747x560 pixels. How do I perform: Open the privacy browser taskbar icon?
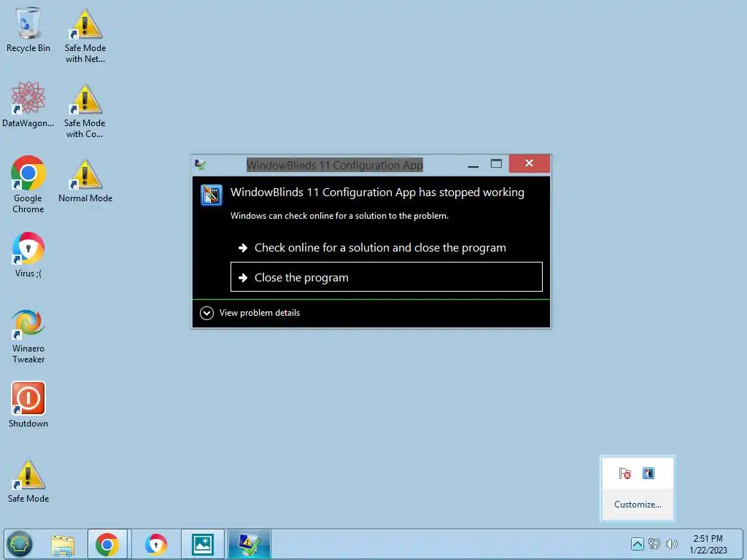click(156, 544)
